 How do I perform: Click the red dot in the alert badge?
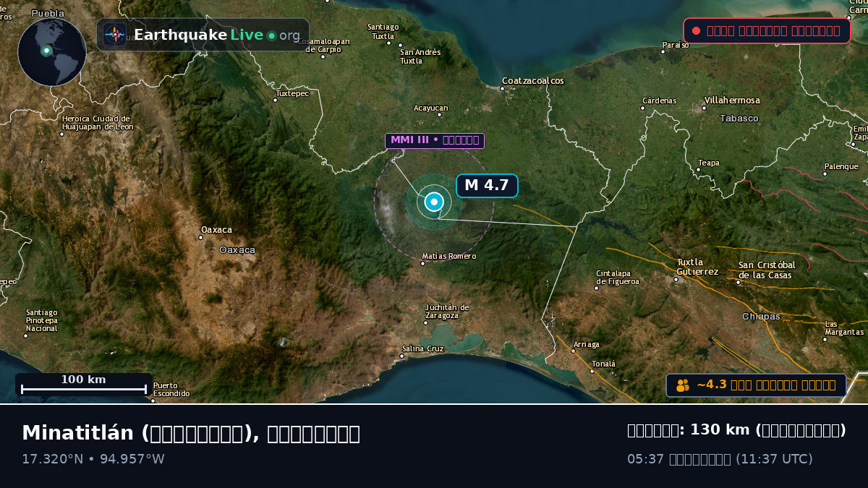[696, 30]
